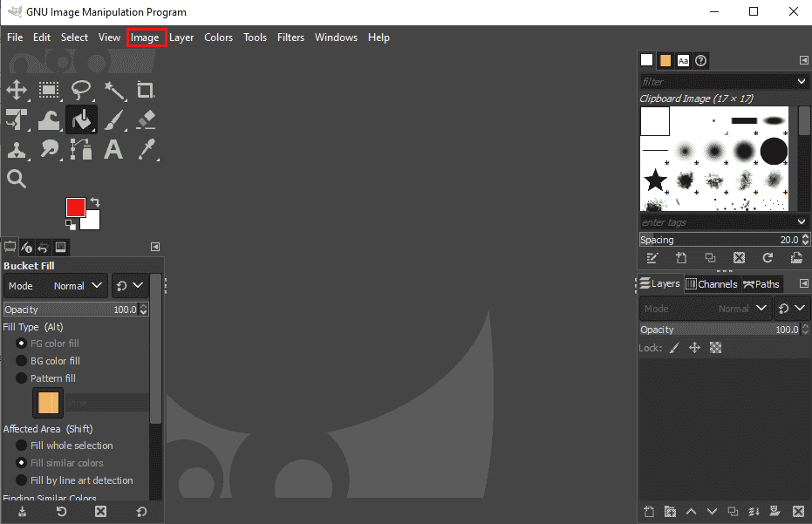
Task: Activate the Zoom tool
Action: 17,179
